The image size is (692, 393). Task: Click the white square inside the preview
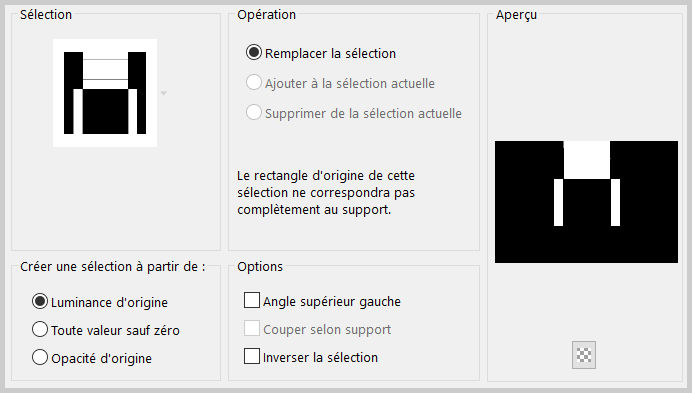(x=587, y=160)
